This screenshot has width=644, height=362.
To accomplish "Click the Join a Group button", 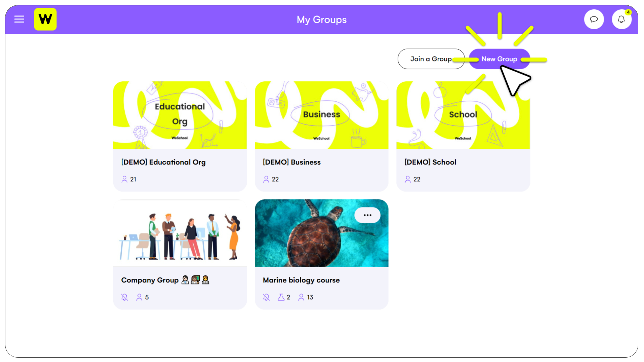I will pyautogui.click(x=431, y=59).
